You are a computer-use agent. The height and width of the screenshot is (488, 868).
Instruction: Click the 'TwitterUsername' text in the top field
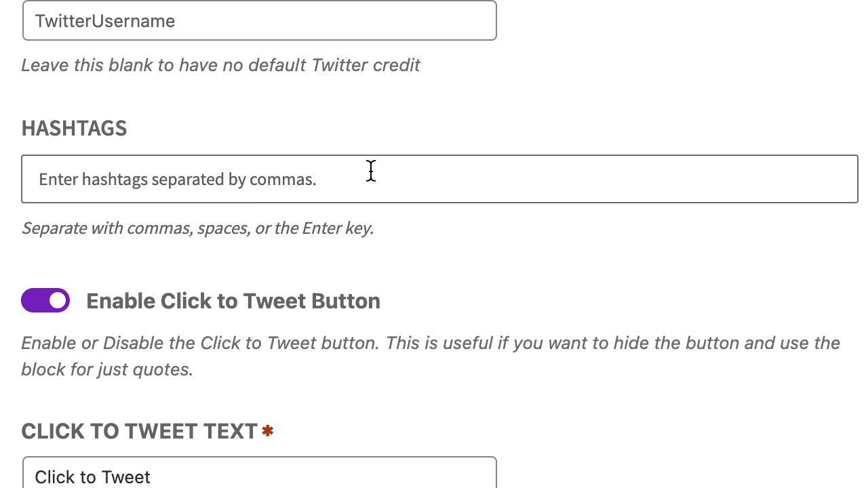coord(105,21)
